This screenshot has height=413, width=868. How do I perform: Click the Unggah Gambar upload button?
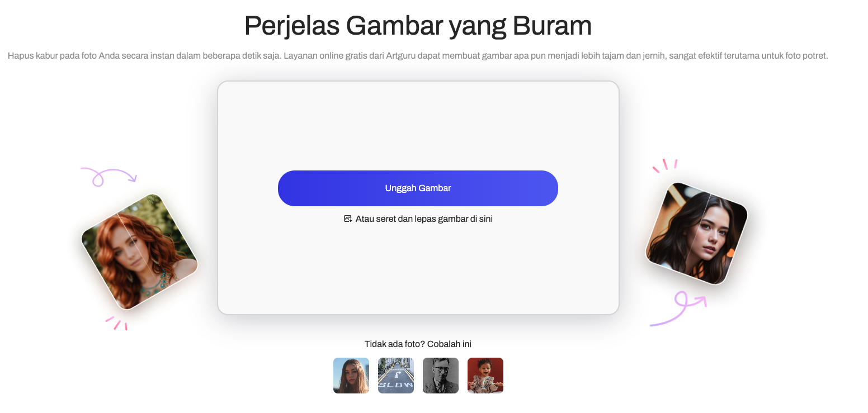pyautogui.click(x=418, y=188)
